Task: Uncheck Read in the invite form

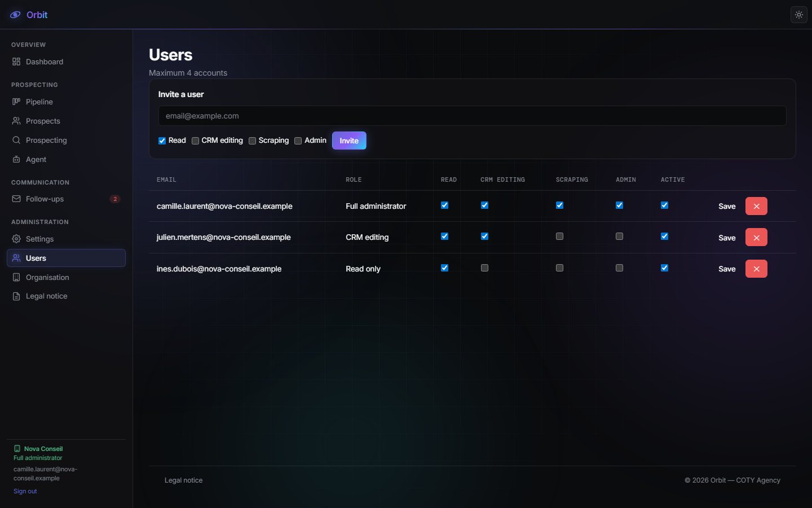Action: coord(162,141)
